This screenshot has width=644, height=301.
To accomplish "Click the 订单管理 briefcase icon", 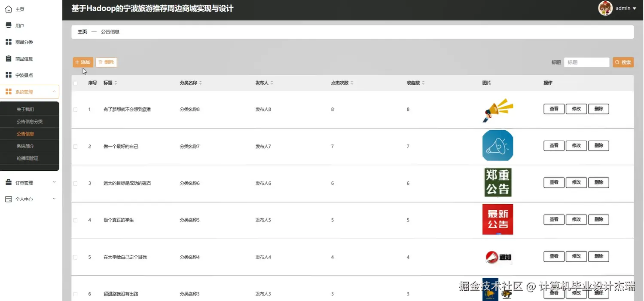I will (x=9, y=183).
